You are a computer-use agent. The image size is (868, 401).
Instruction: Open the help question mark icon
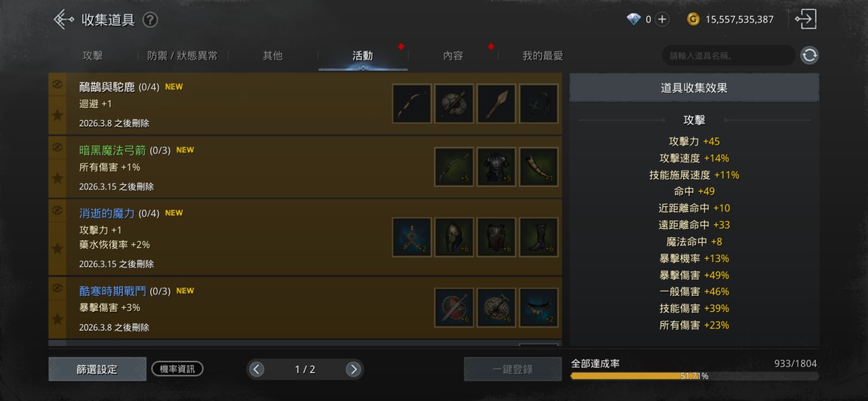[150, 20]
